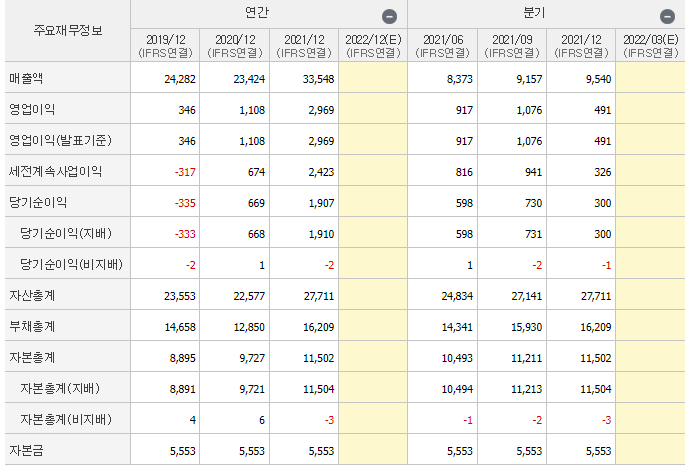Viewport: 692px width, 465px height.
Task: Click the 매출액 row label
Action: pos(26,78)
